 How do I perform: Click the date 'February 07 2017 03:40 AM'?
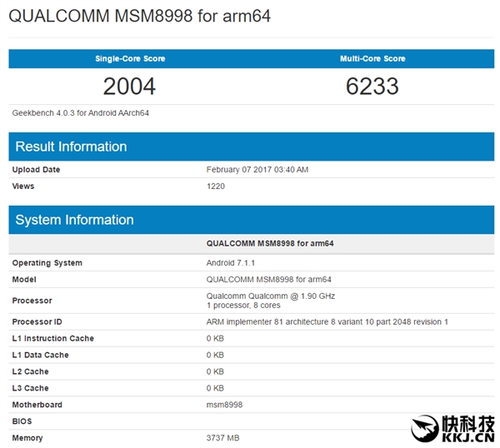(257, 170)
